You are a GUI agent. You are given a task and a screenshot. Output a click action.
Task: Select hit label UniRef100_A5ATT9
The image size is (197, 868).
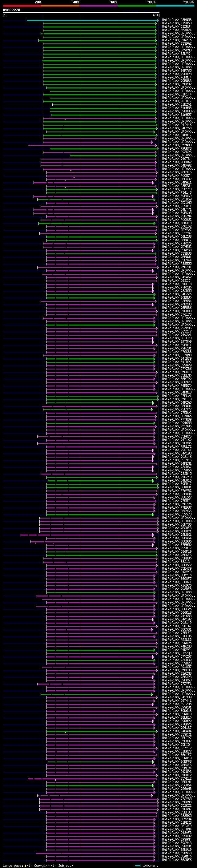(x=177, y=399)
